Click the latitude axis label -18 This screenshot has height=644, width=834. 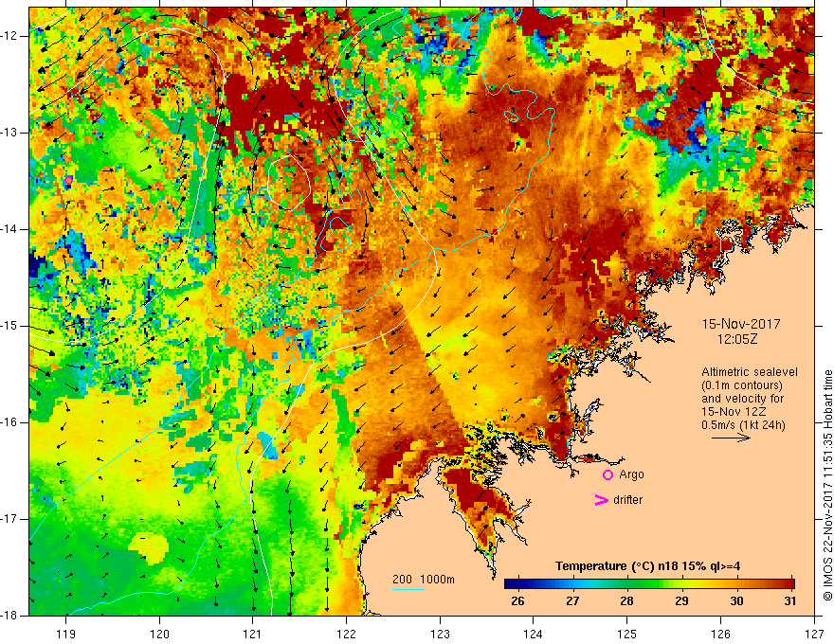coord(9,616)
